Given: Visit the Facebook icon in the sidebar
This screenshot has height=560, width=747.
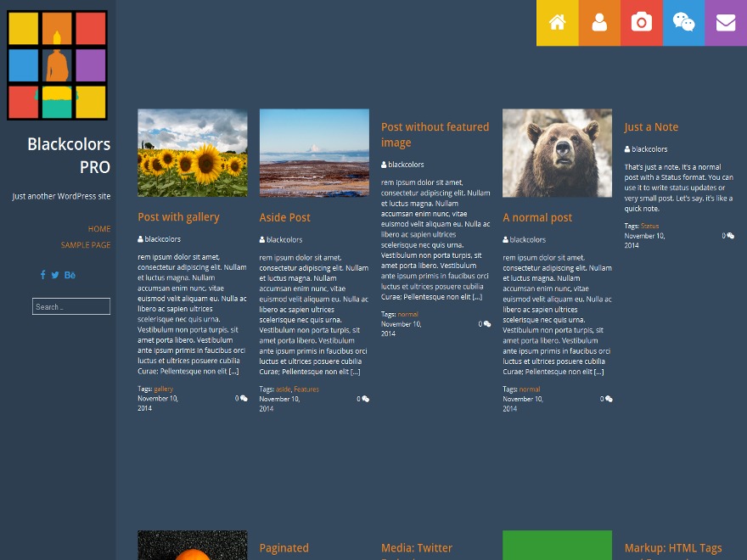Looking at the screenshot, I should point(42,274).
